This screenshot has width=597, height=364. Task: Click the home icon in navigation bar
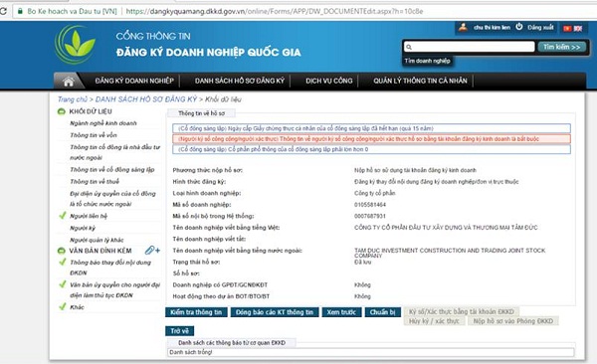[x=69, y=82]
